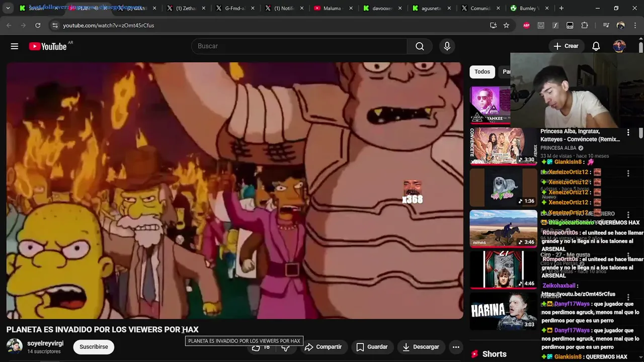Open the 1:36 video thumbnail
Viewport: 644px width, 362px height.
point(503,188)
